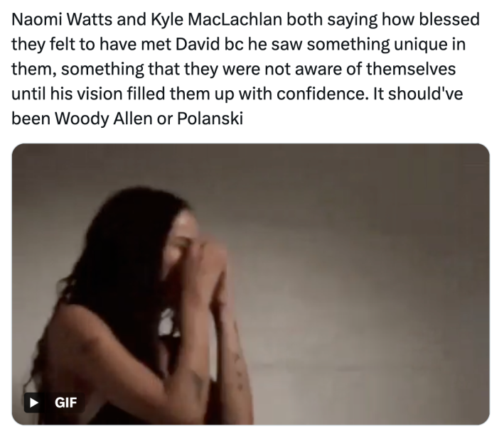Click the word unique in the tweet
Screen dimensions: 504x436
pos(420,44)
